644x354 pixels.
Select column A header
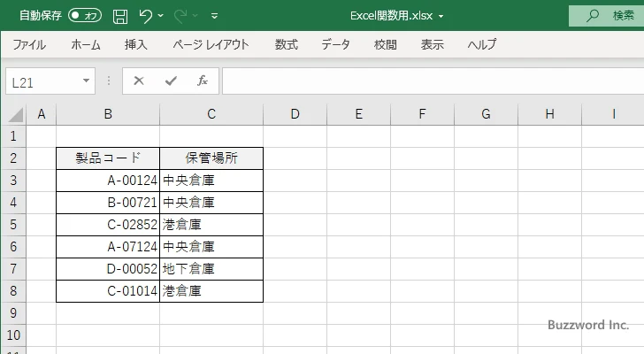coord(41,114)
